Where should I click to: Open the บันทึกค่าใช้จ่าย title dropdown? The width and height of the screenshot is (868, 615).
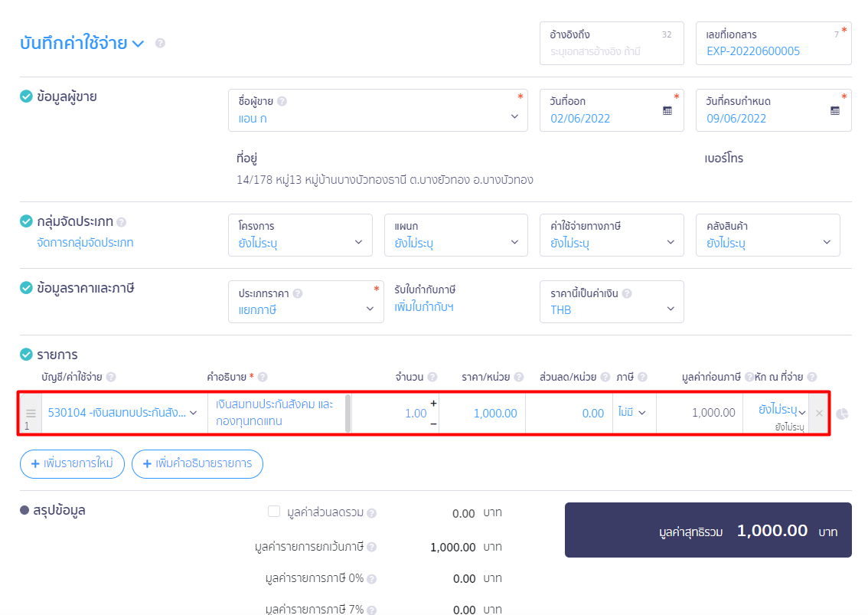point(82,43)
